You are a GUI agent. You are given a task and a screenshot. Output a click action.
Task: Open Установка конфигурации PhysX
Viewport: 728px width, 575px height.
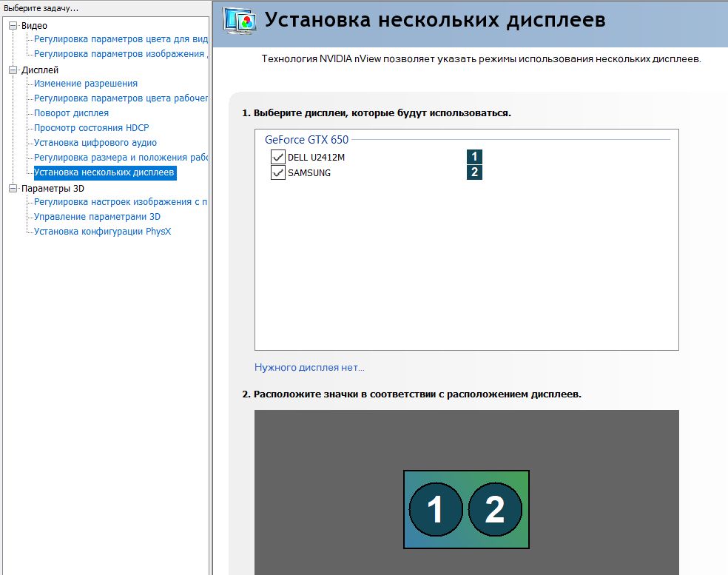pyautogui.click(x=103, y=232)
